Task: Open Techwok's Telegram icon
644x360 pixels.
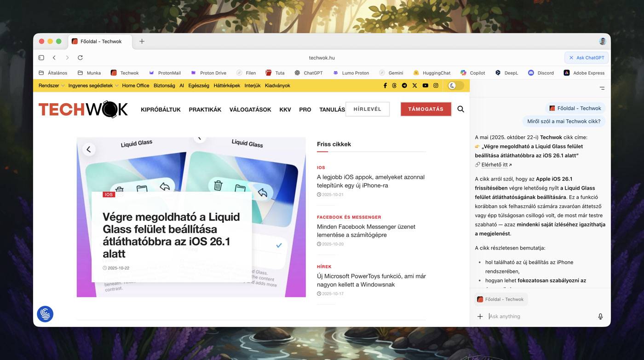Action: pyautogui.click(x=404, y=86)
